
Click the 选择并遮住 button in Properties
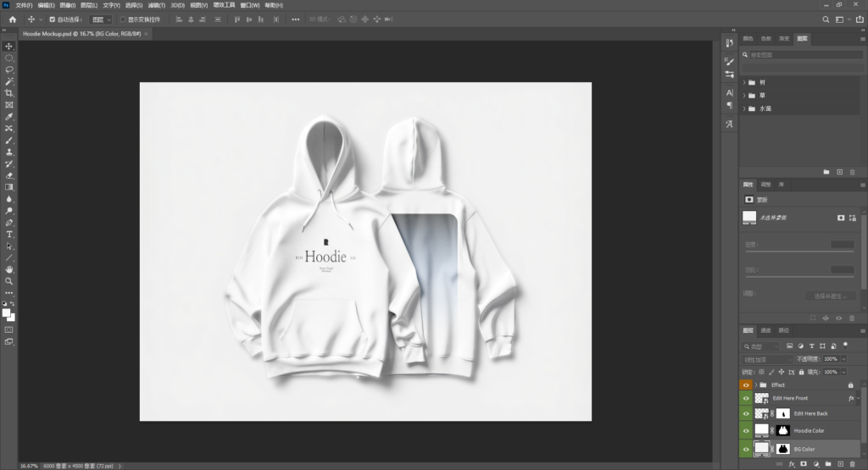tap(831, 296)
